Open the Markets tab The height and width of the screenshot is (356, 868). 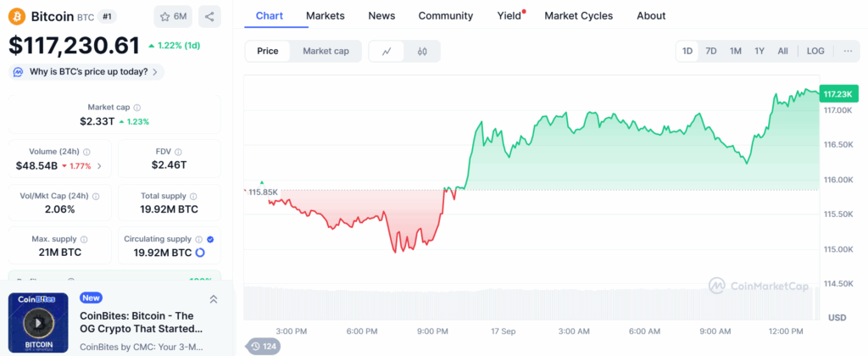click(325, 15)
